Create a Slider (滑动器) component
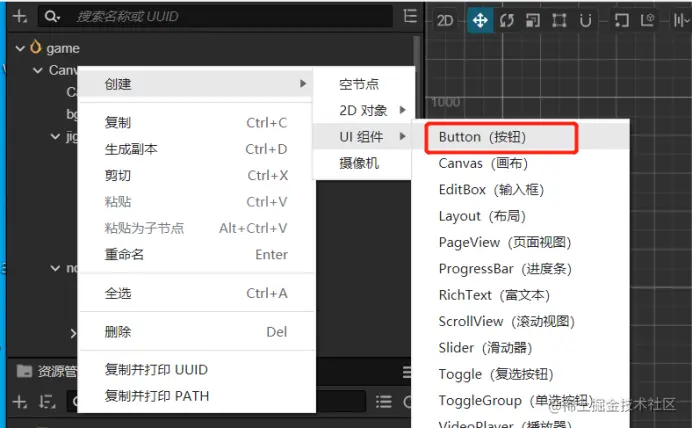 pos(520,348)
